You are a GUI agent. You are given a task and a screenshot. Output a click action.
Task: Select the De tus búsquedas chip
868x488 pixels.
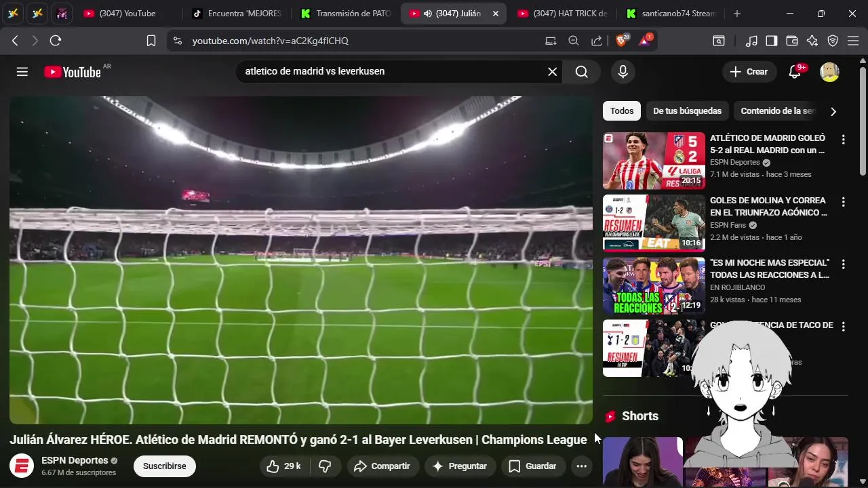[x=687, y=111]
